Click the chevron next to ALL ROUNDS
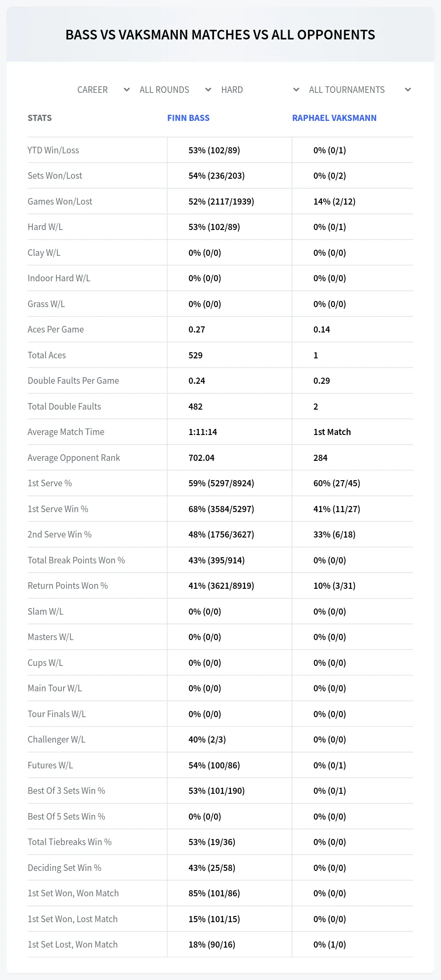441x980 pixels. (x=208, y=90)
